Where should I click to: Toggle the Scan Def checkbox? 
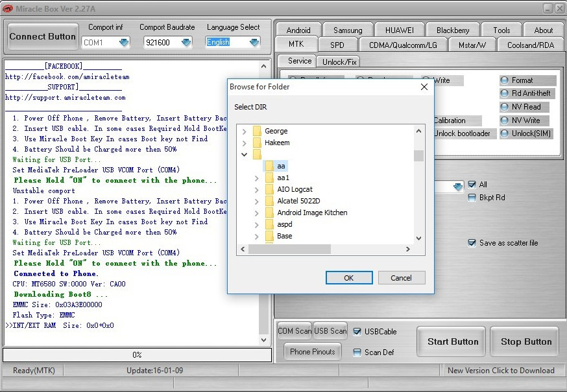click(x=357, y=352)
